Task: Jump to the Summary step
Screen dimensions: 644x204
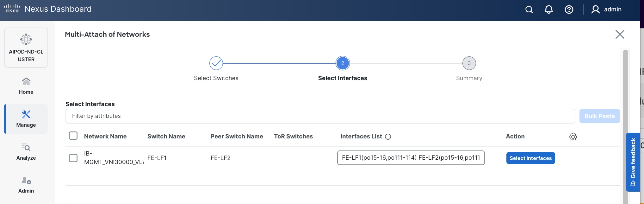Action: pyautogui.click(x=469, y=63)
